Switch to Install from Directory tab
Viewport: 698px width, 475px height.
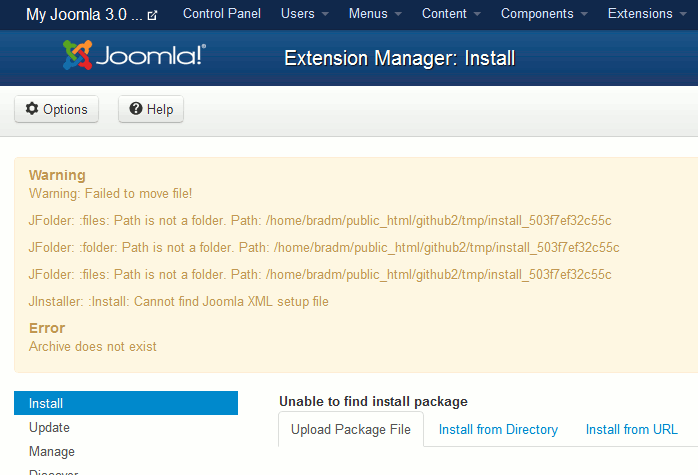tap(498, 429)
